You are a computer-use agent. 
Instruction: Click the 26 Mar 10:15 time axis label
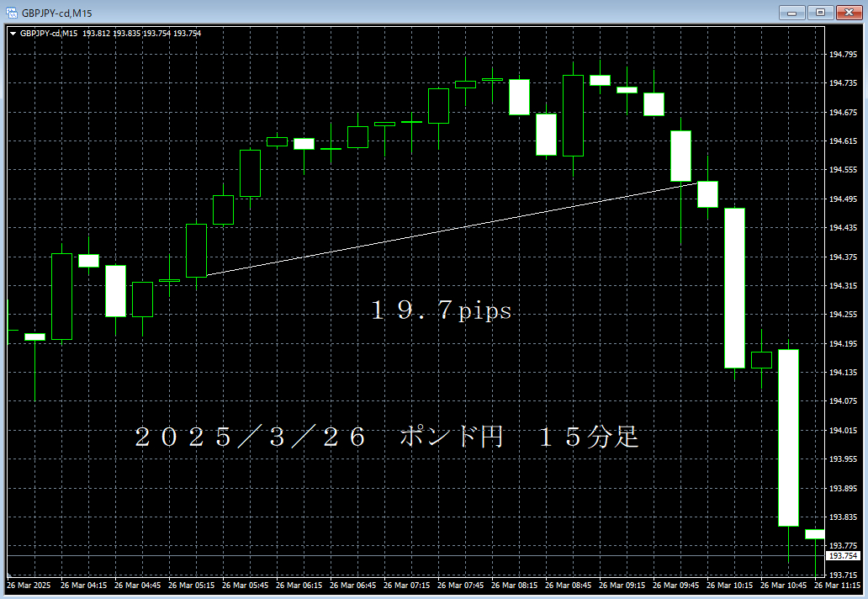729,586
